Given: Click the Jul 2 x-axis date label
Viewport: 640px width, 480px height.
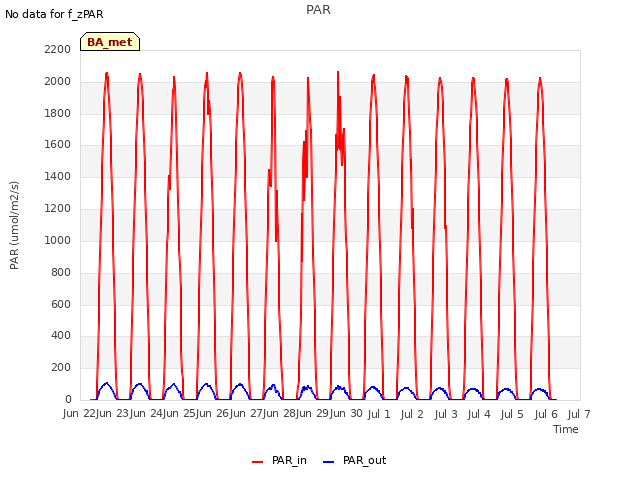Looking at the screenshot, I should point(412,414).
